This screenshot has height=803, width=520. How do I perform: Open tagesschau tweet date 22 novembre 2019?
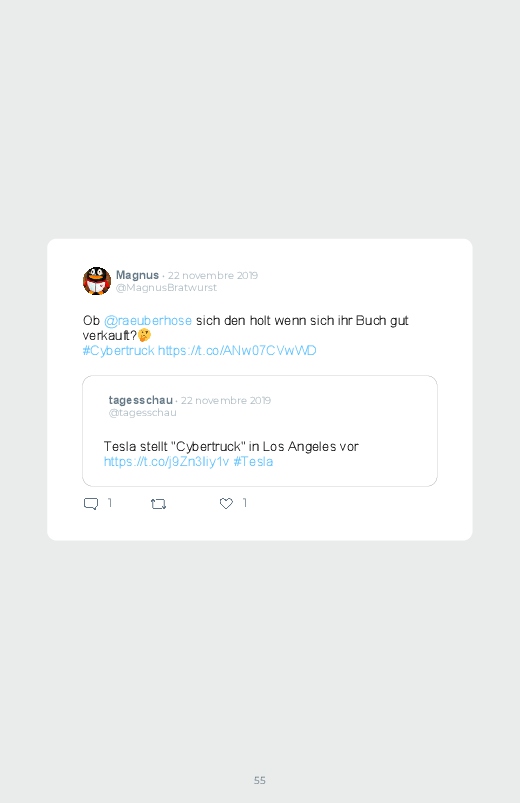pyautogui.click(x=226, y=400)
